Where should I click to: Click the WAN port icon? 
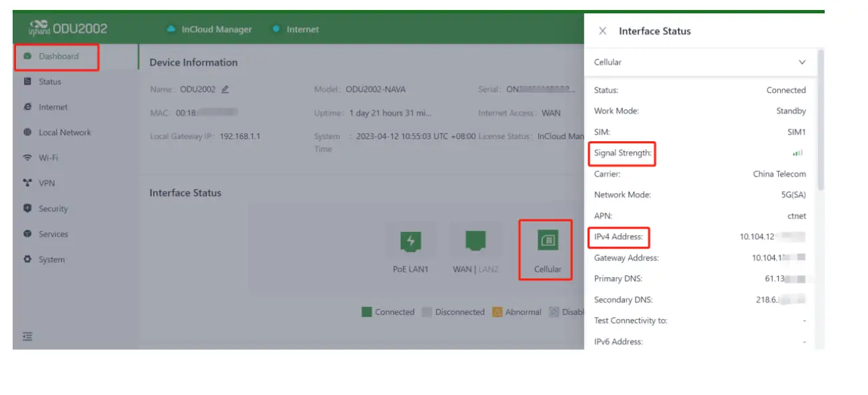pyautogui.click(x=475, y=240)
